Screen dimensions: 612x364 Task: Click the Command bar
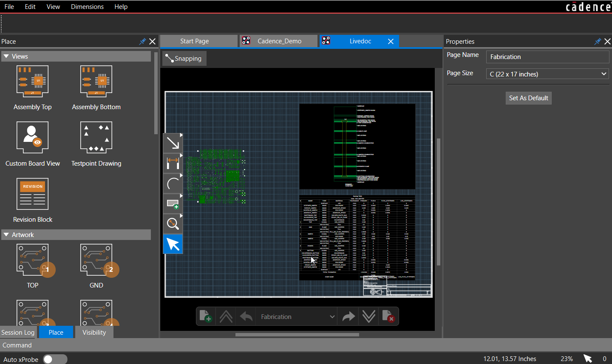click(x=306, y=345)
